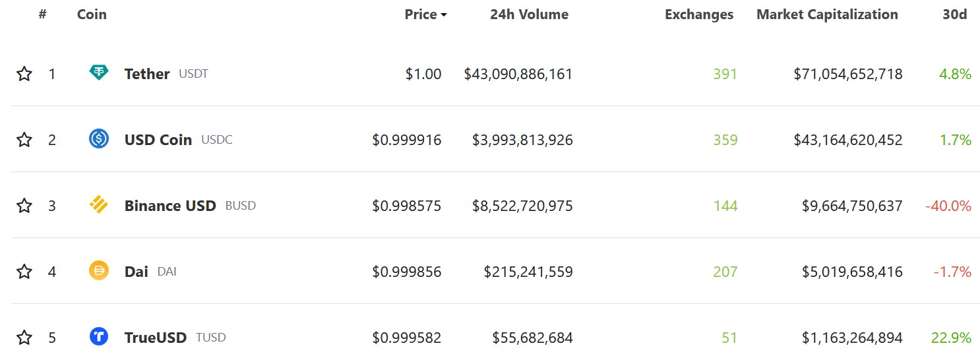Mark TrueUSD with the star icon
Screen dimensions: 980x360
click(24, 338)
